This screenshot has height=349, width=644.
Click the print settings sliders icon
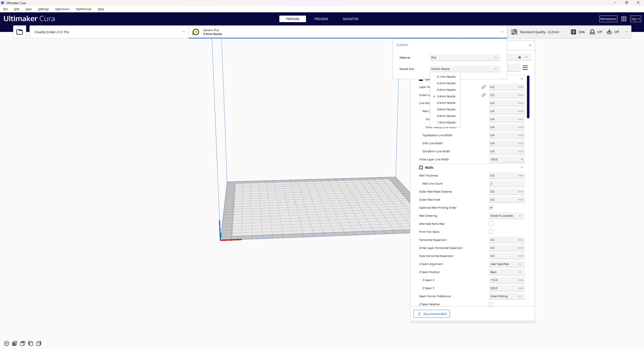click(514, 32)
